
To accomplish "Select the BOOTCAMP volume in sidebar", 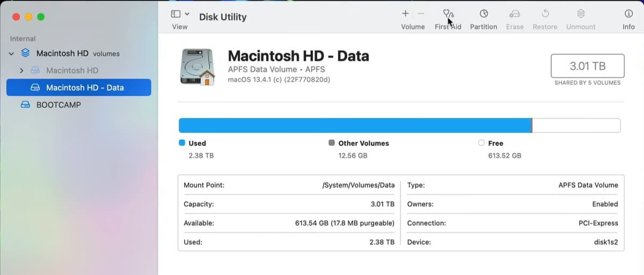I will tap(79, 105).
